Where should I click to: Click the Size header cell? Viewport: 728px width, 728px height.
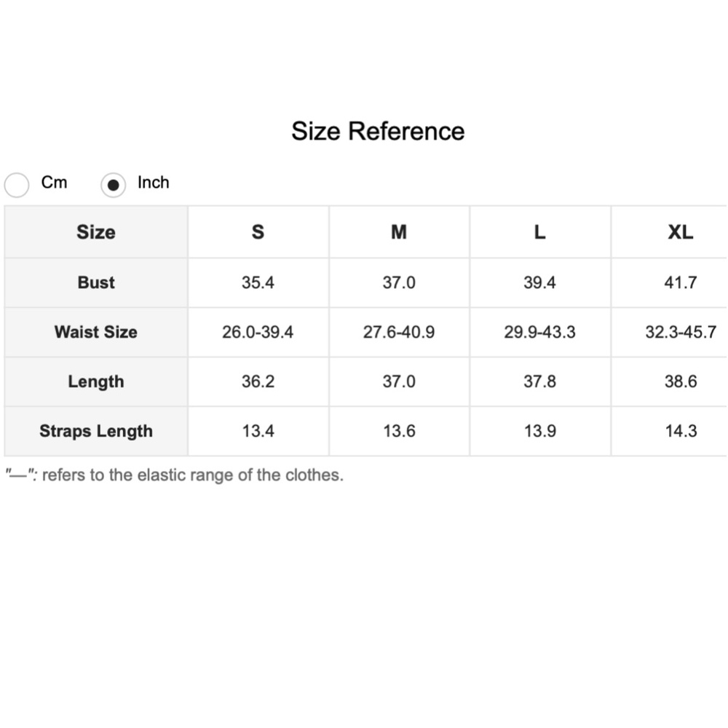96,232
